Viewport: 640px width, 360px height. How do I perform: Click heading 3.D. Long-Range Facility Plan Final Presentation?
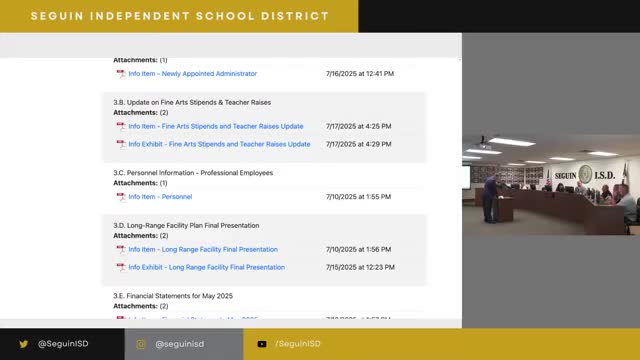click(x=186, y=226)
